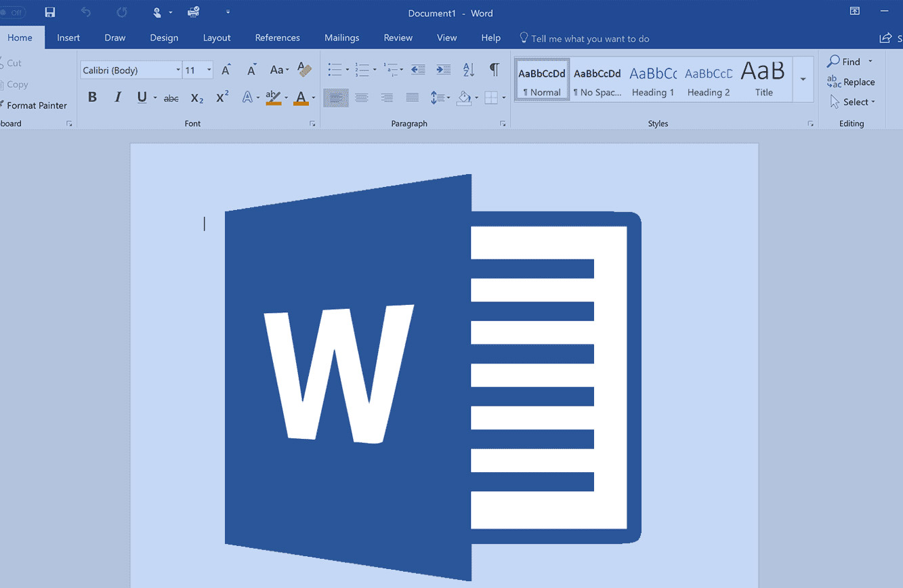Open the Review tab
The width and height of the screenshot is (903, 588).
pyautogui.click(x=398, y=38)
